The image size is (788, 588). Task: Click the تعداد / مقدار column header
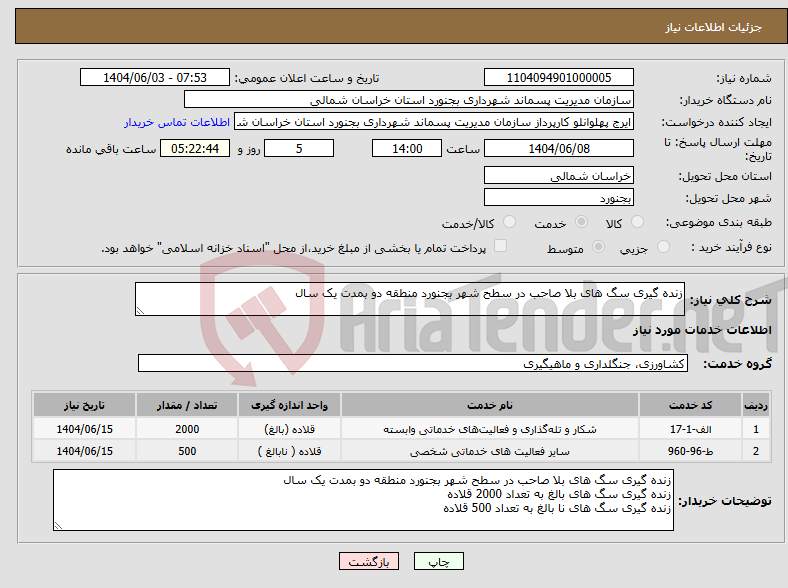(187, 405)
